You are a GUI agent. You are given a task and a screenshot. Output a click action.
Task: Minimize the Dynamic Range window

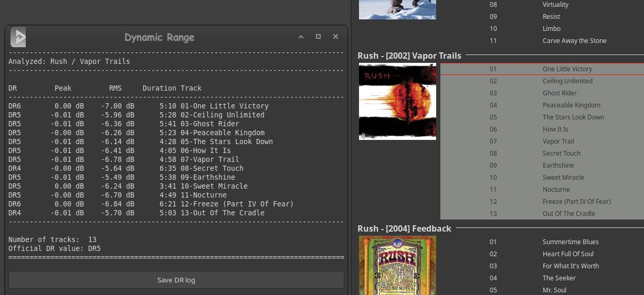coord(301,37)
